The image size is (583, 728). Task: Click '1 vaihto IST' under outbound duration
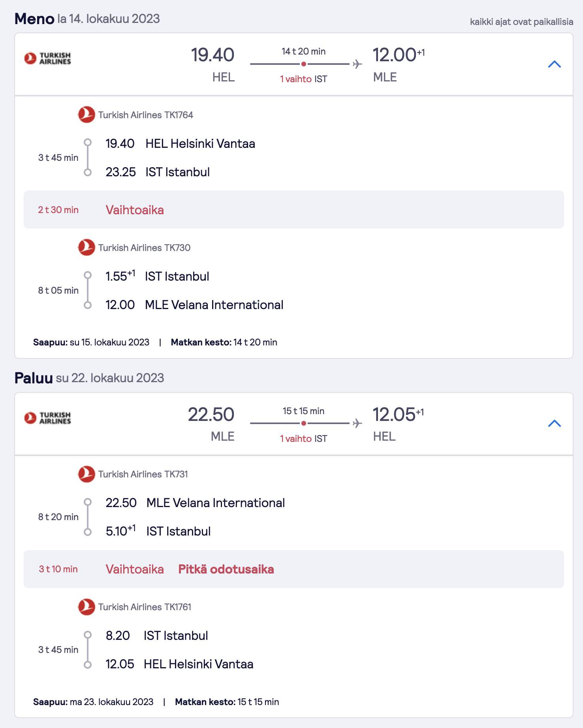pos(303,79)
